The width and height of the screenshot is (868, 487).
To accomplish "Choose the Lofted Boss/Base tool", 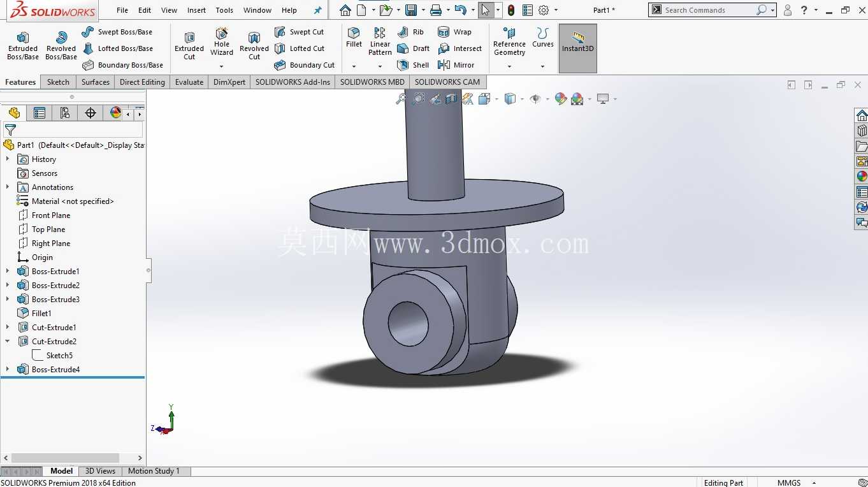I will (117, 48).
